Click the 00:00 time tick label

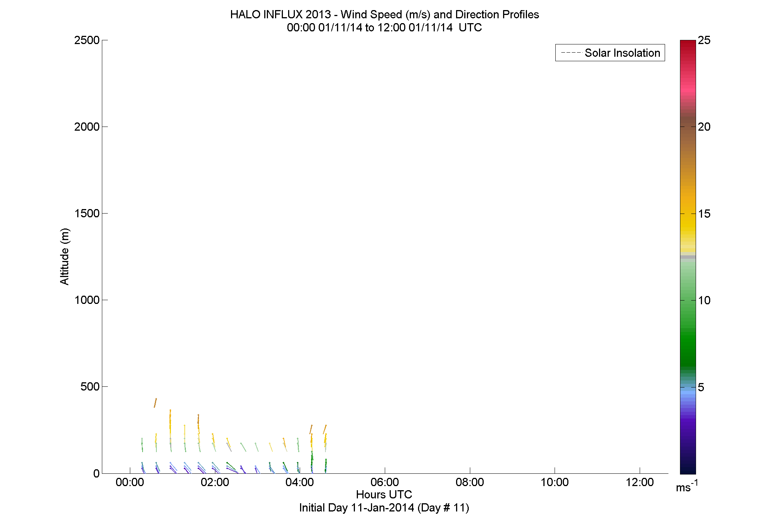[x=130, y=482]
